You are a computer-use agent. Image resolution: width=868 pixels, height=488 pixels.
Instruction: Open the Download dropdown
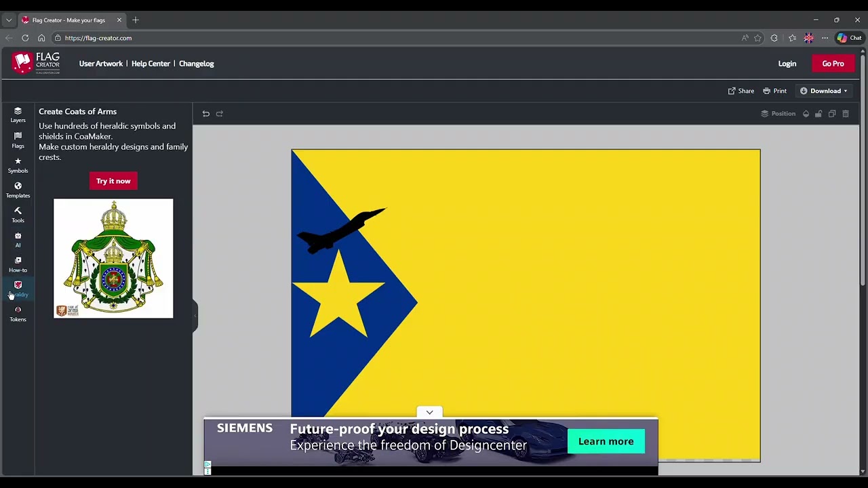[x=823, y=91]
